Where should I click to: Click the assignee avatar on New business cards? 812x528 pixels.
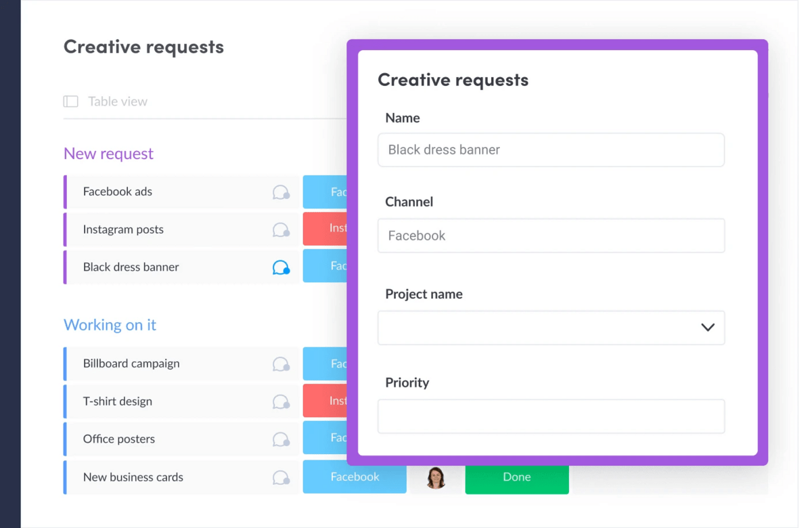tap(436, 477)
